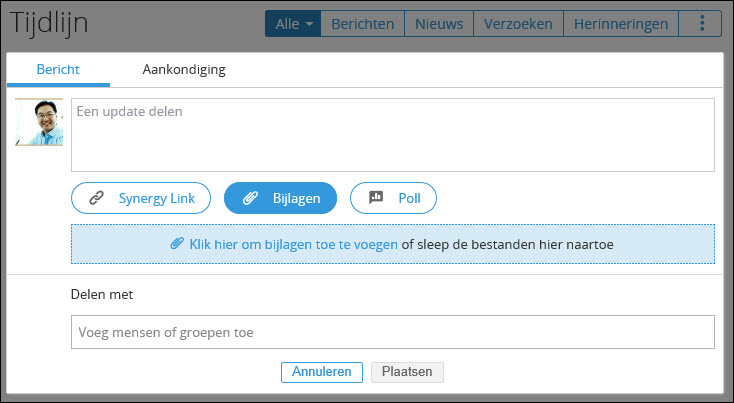The height and width of the screenshot is (403, 734).
Task: Show Herinneringen in the timeline
Action: coord(621,23)
